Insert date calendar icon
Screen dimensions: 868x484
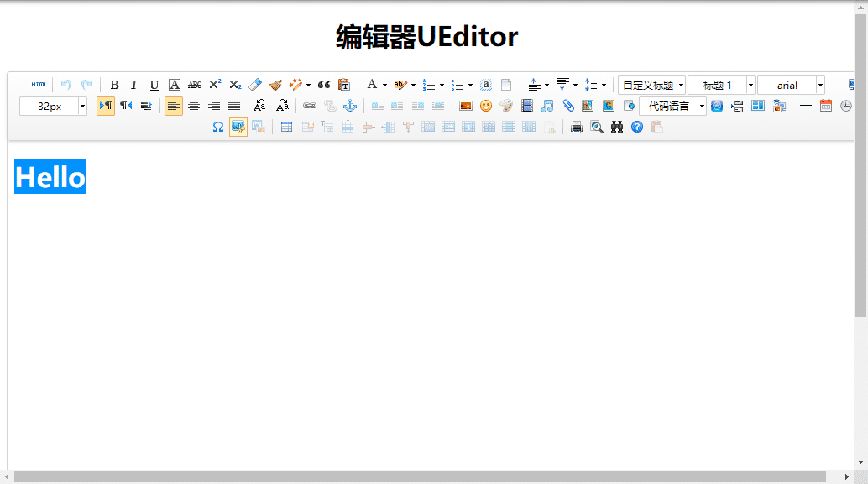click(x=826, y=106)
